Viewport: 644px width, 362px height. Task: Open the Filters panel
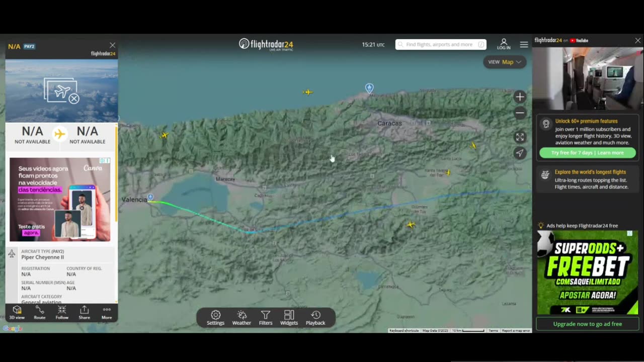[266, 318]
